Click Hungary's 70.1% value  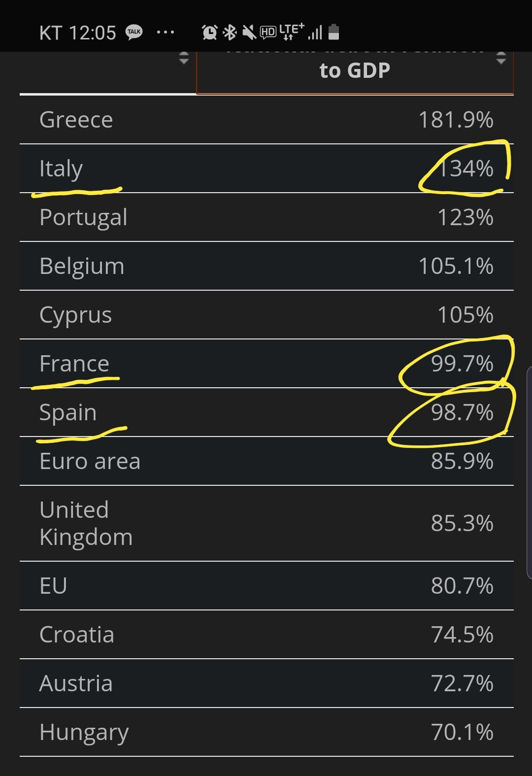click(x=462, y=732)
